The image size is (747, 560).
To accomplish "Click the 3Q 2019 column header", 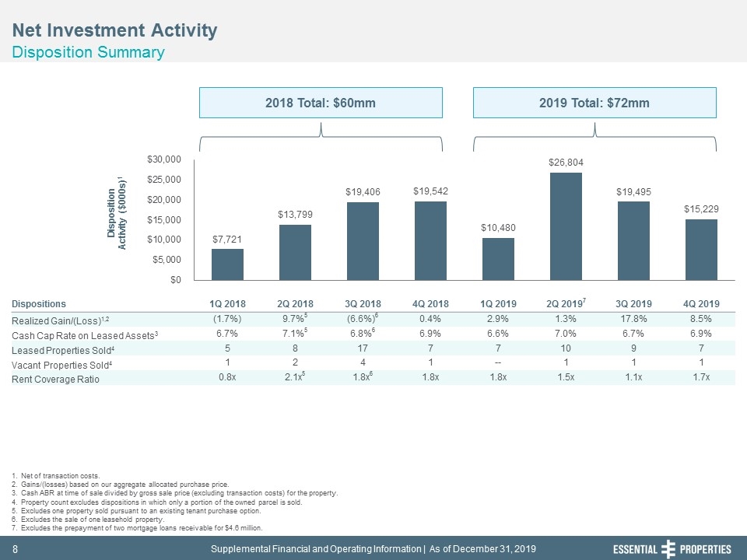I will [x=633, y=304].
